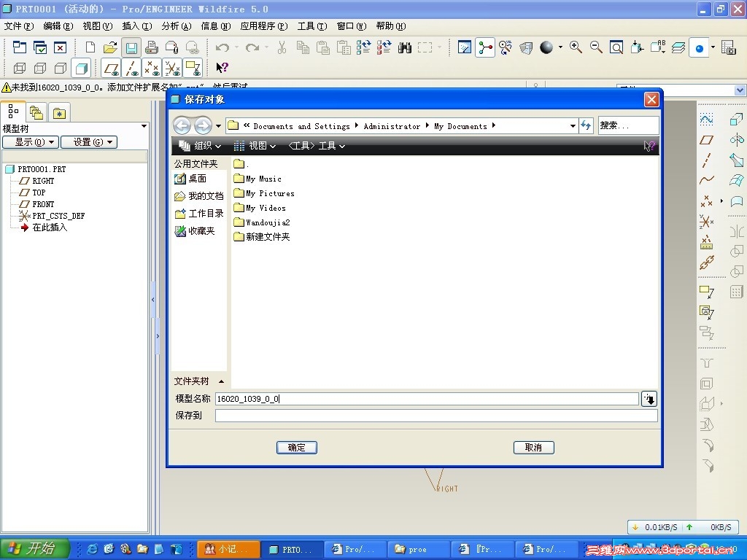Toggle datum point display

click(152, 68)
